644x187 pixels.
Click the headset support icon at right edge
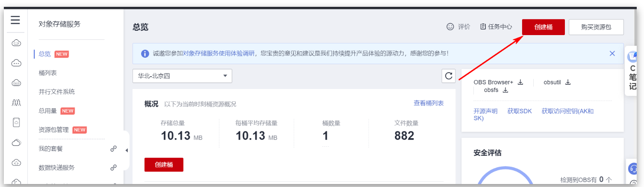(634, 169)
